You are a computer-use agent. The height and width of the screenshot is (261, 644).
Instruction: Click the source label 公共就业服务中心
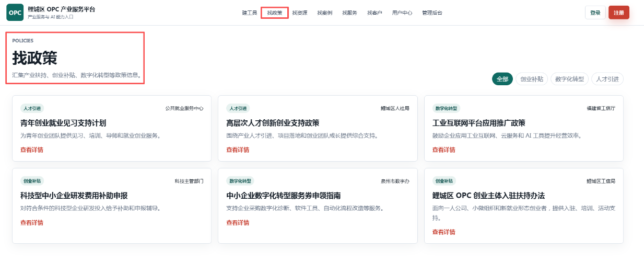pos(184,108)
